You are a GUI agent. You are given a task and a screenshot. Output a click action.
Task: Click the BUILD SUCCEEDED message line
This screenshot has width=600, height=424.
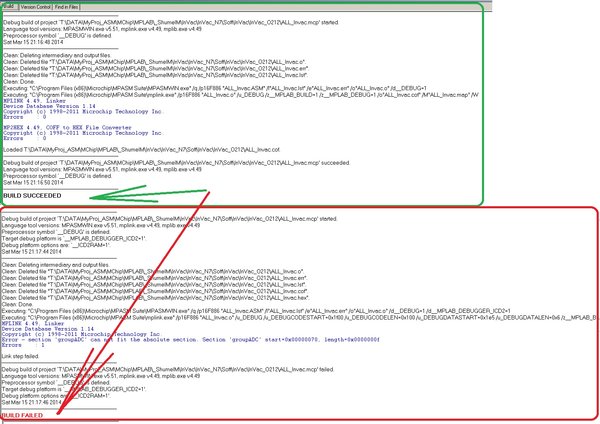point(32,196)
